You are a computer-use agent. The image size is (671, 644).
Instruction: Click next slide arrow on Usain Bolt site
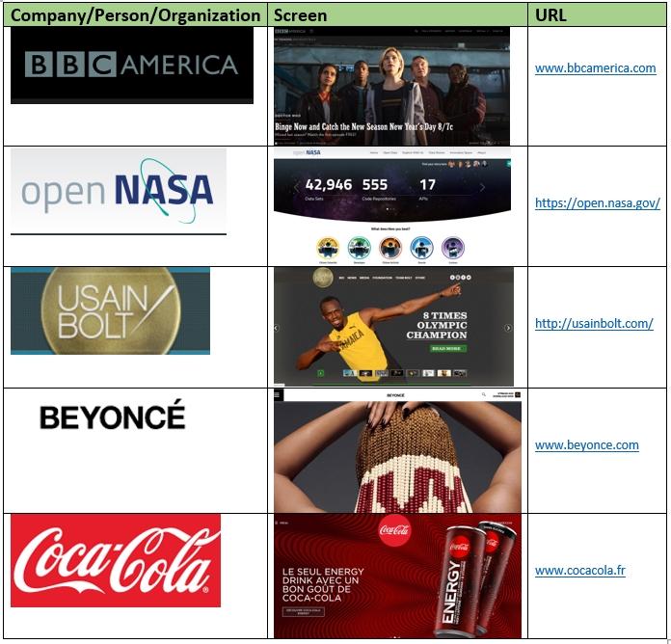(x=508, y=328)
